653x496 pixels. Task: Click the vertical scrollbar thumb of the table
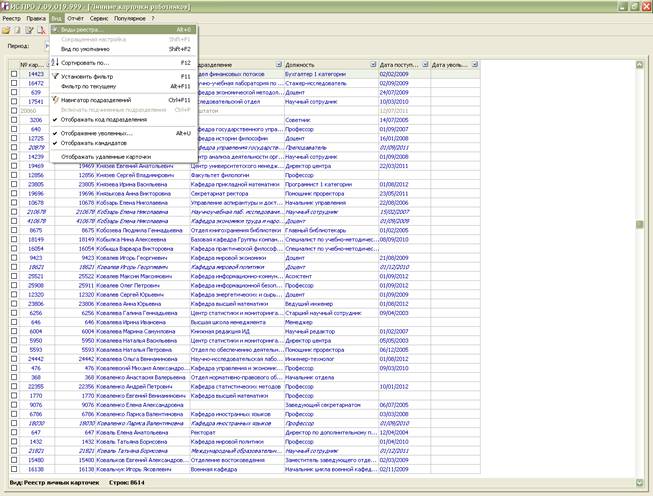(x=640, y=224)
